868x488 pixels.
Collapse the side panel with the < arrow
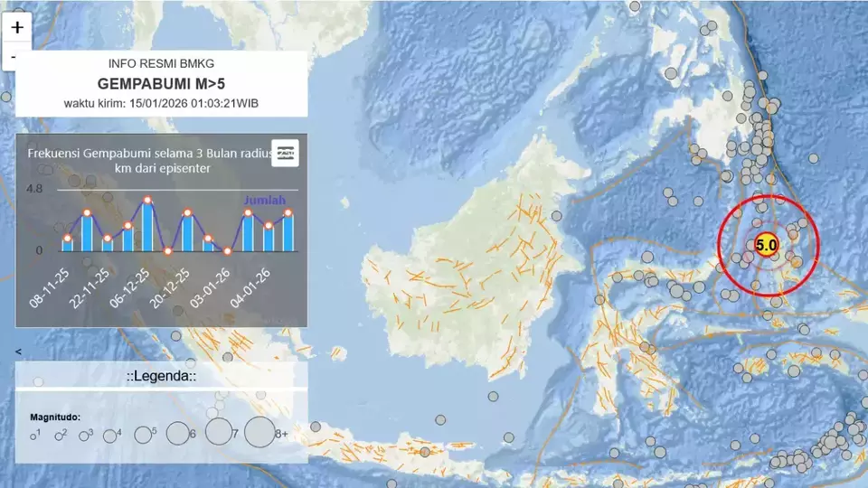(x=18, y=352)
